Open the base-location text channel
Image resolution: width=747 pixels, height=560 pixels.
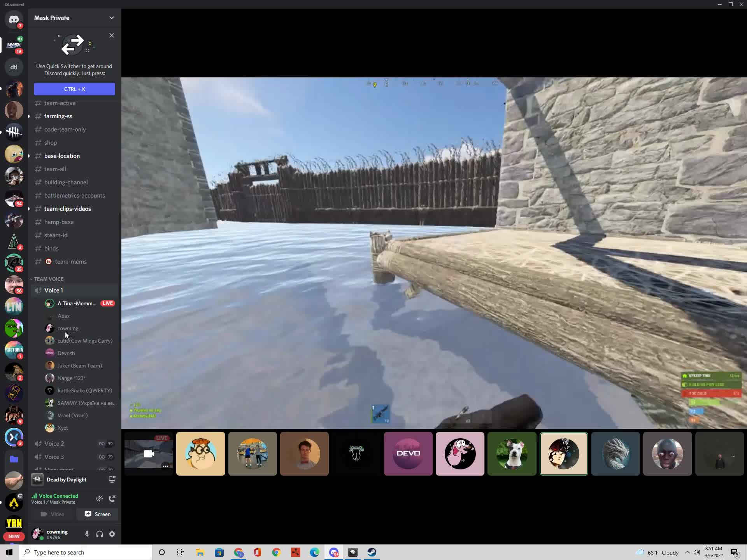pyautogui.click(x=62, y=156)
